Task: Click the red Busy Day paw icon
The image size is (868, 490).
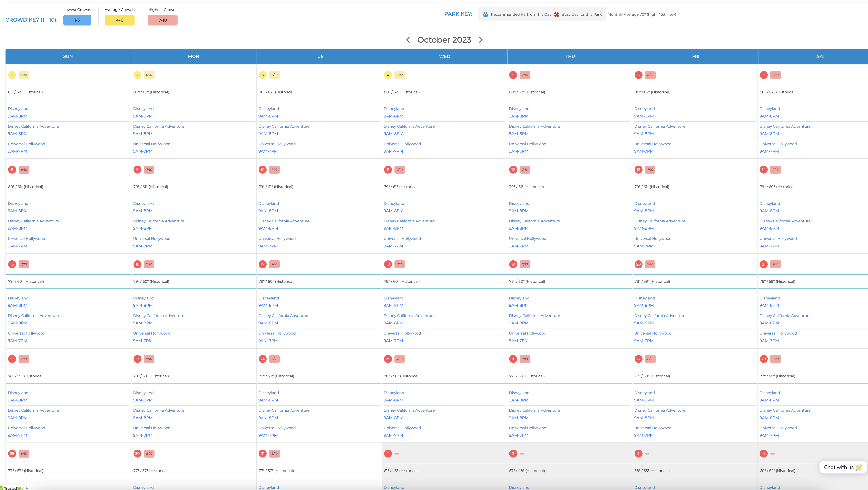Action: 557,14
